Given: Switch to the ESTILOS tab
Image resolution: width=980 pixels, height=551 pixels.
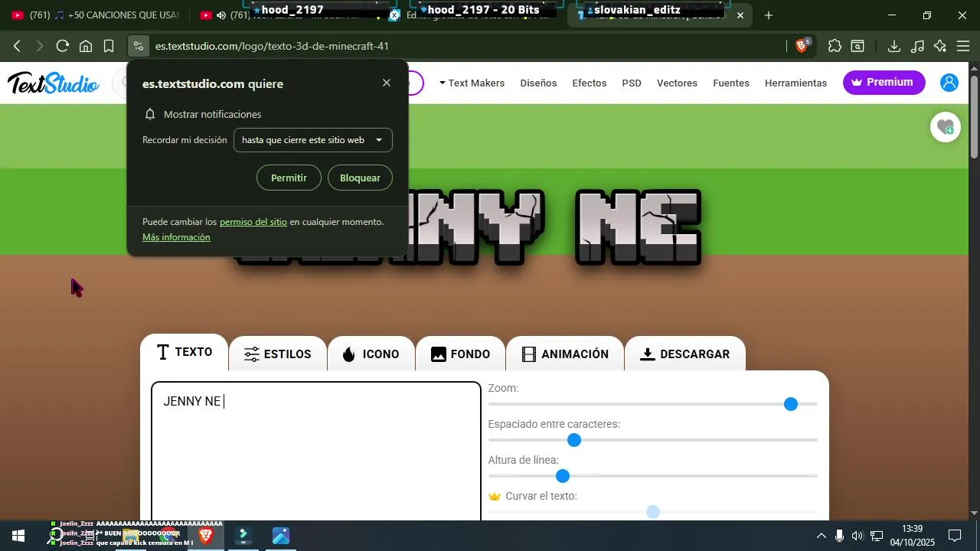Looking at the screenshot, I should click(277, 354).
